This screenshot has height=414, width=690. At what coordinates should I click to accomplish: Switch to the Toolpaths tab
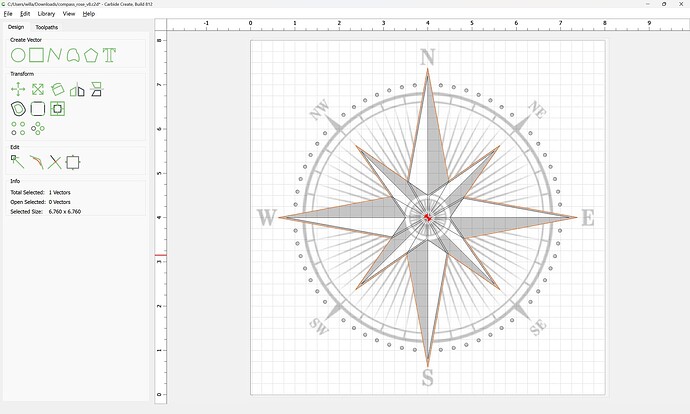pyautogui.click(x=47, y=27)
